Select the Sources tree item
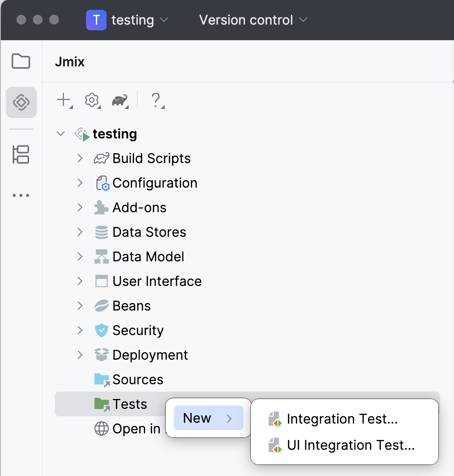This screenshot has width=454, height=476. point(138,379)
